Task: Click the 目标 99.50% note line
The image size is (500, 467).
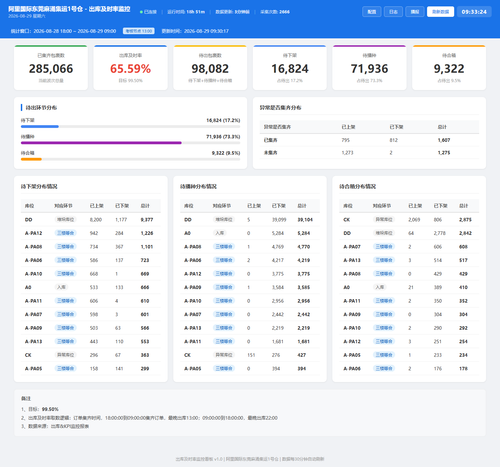Action: 40,409
